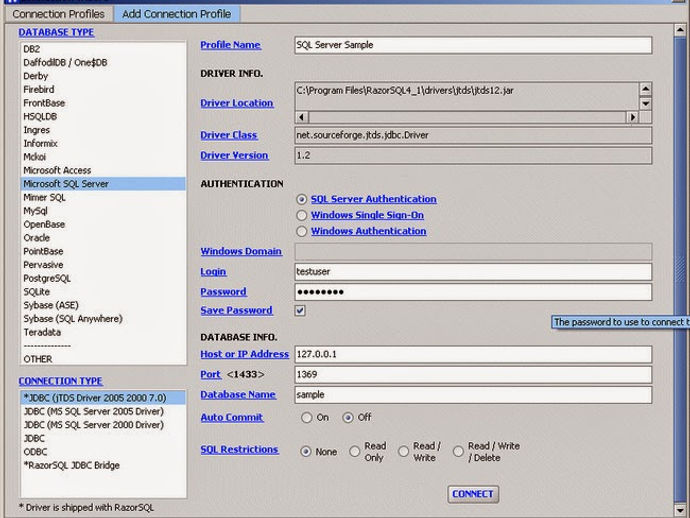Screen dimensions: 690x518
Task: Open the DATABASE TYPE help link
Action: click(56, 33)
